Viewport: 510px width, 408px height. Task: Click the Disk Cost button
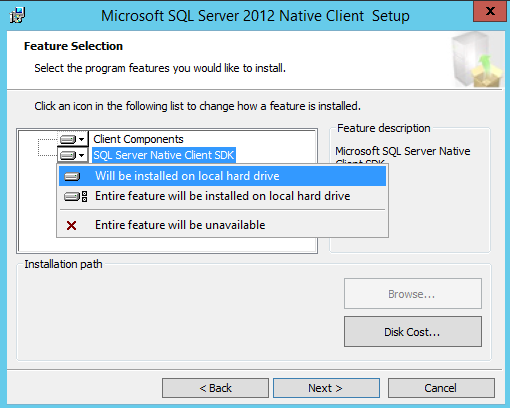[x=413, y=332]
